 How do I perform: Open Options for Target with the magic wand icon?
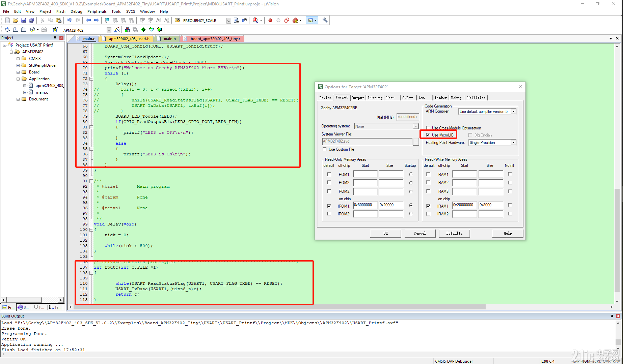pos(117,30)
